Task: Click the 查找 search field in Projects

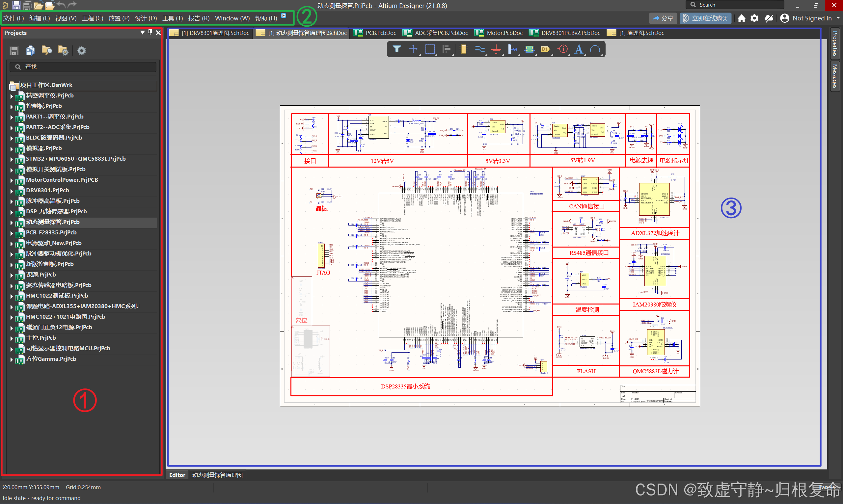Action: [x=83, y=67]
